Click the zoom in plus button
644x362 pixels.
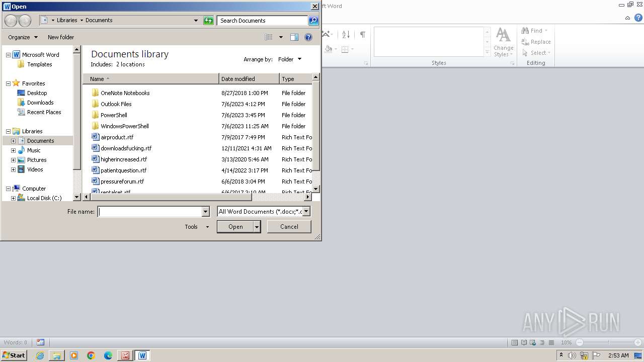pos(637,342)
